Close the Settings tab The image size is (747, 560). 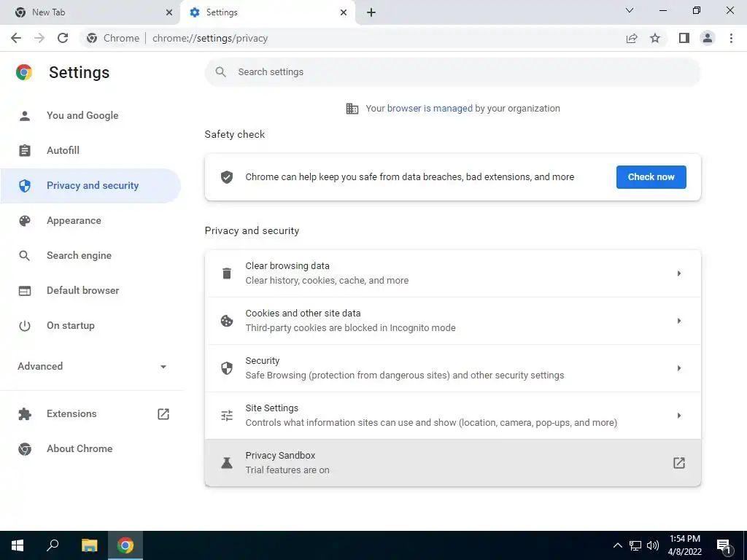point(344,12)
